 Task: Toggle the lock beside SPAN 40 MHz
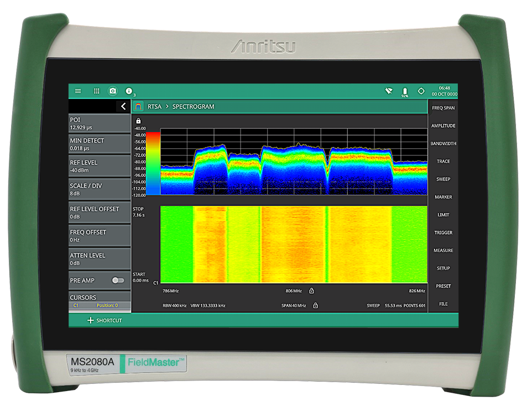coord(316,305)
